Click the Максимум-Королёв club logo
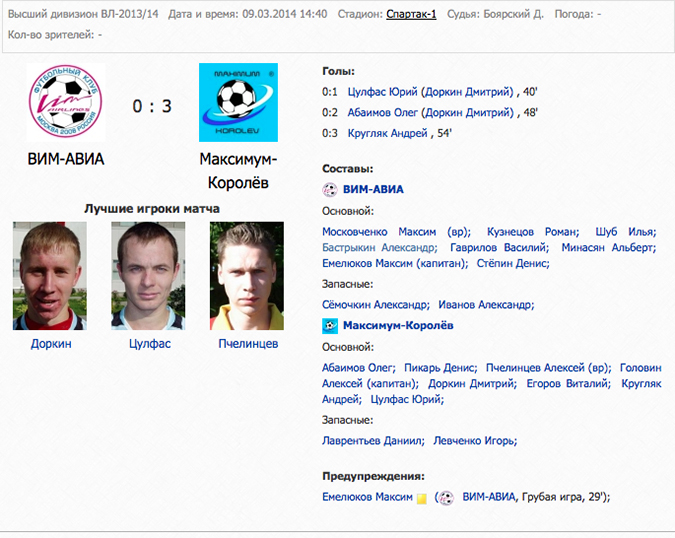This screenshot has height=538, width=675. click(x=238, y=102)
